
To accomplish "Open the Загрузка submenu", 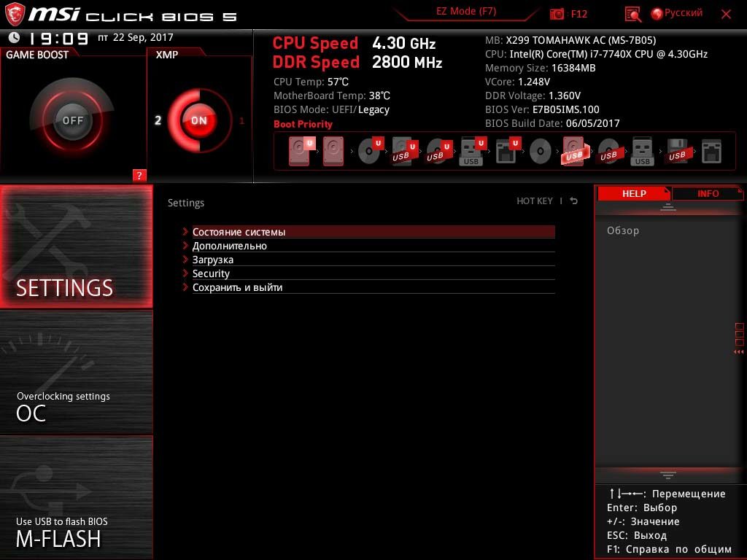I will (373, 260).
